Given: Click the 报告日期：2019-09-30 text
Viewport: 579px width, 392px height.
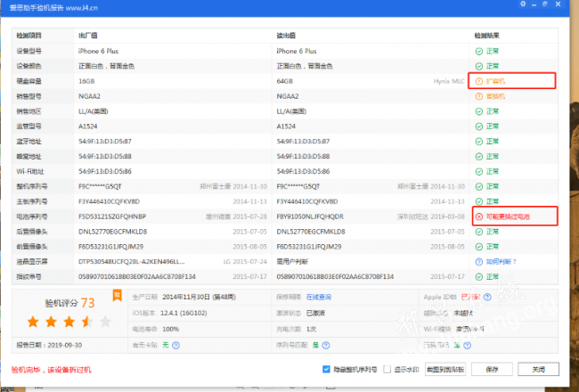Looking at the screenshot, I should click(x=49, y=345).
